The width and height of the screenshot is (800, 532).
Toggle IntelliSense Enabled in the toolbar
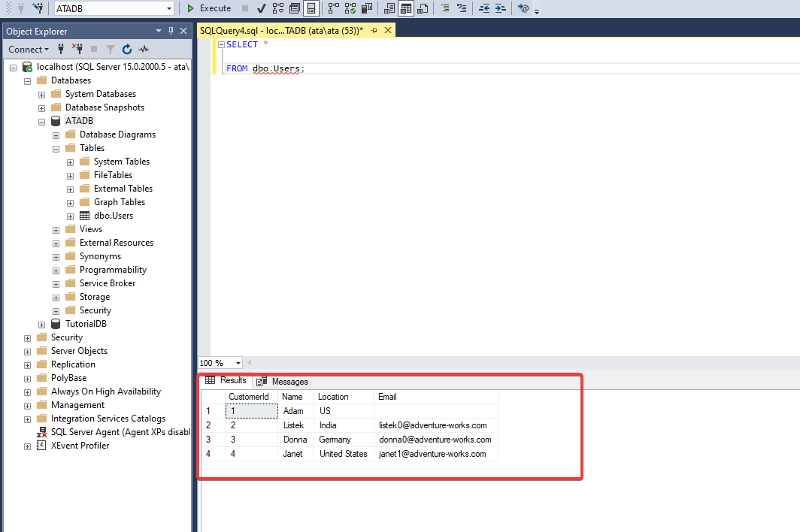[x=311, y=8]
